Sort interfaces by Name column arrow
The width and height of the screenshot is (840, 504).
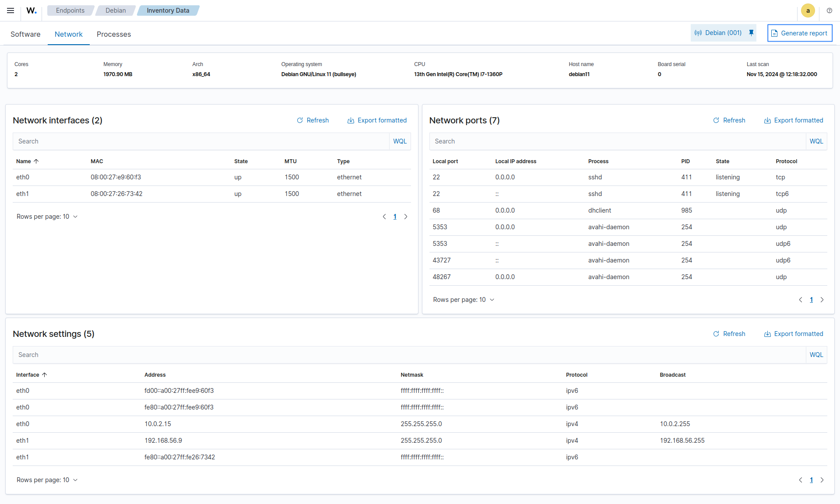click(36, 161)
